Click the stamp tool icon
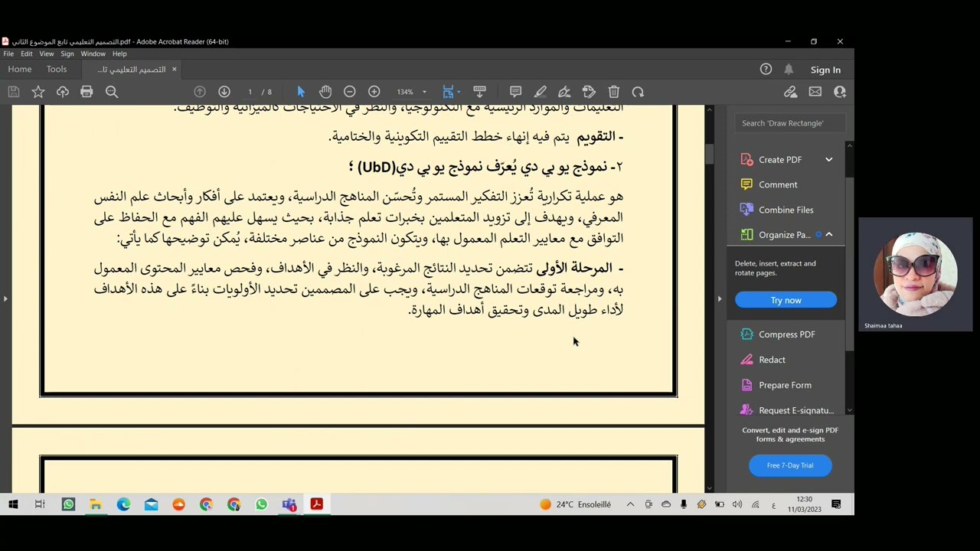 [590, 92]
